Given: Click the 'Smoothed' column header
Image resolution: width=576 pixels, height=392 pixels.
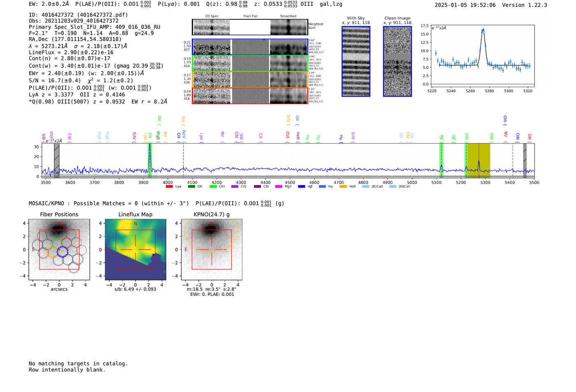Looking at the screenshot, I should 288,16.
